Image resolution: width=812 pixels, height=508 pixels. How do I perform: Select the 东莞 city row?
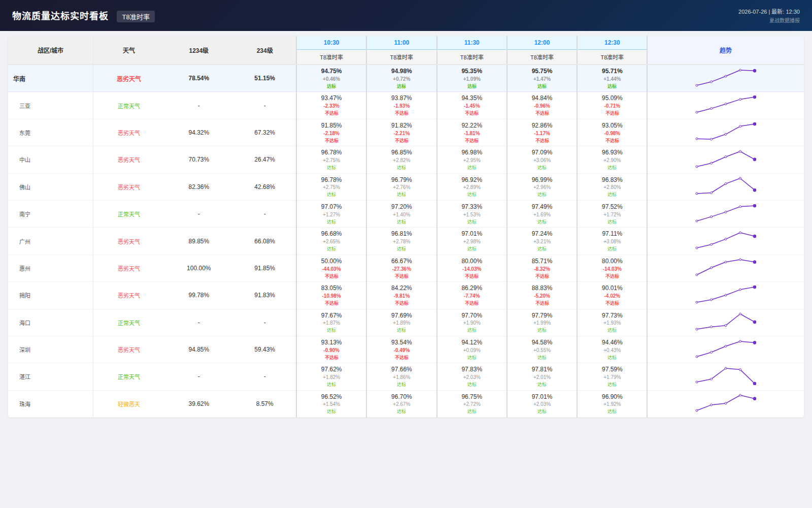click(x=406, y=133)
